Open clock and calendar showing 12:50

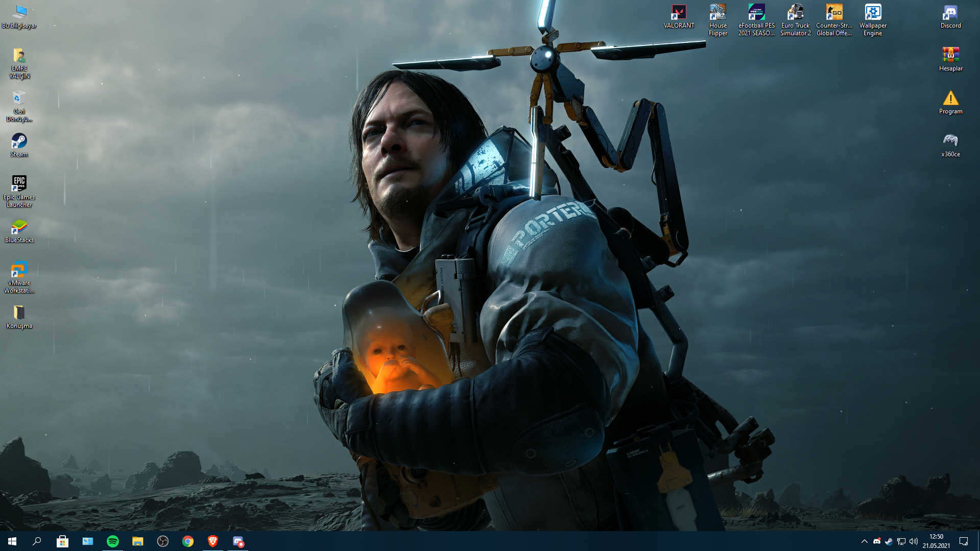coord(936,541)
